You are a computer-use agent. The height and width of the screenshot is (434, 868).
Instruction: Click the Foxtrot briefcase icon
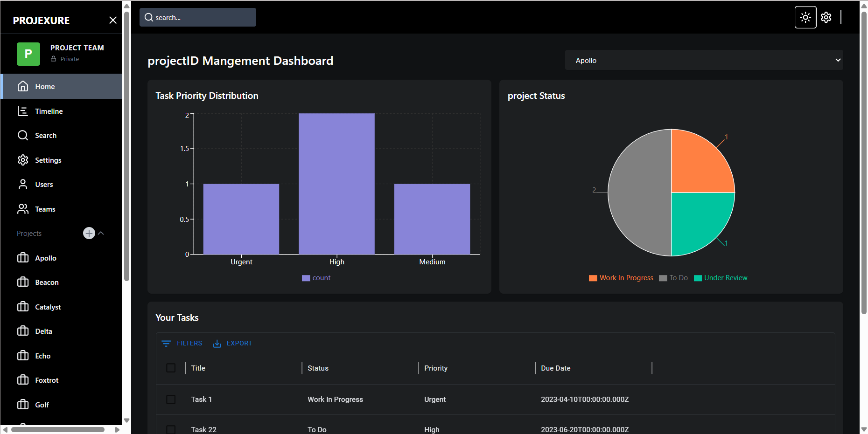click(23, 380)
